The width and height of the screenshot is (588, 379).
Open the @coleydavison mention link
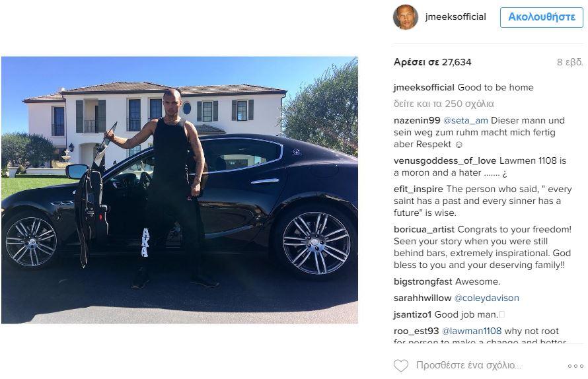(x=486, y=298)
